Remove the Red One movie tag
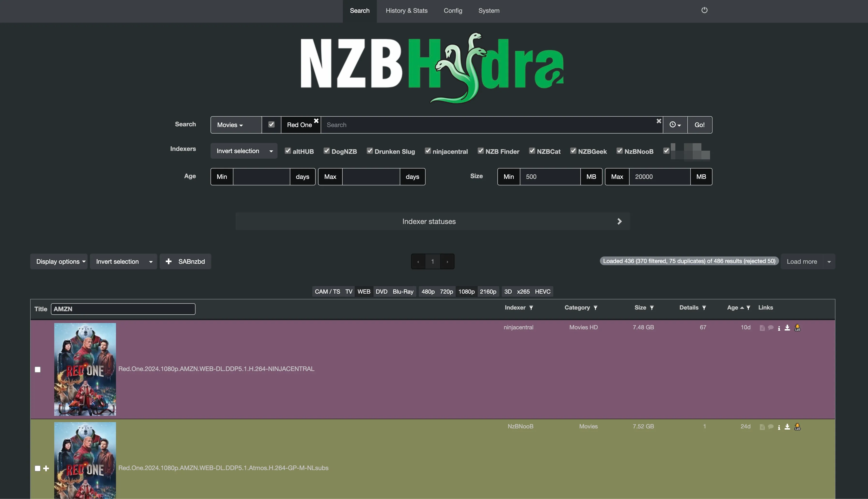The image size is (868, 499). pyautogui.click(x=316, y=121)
